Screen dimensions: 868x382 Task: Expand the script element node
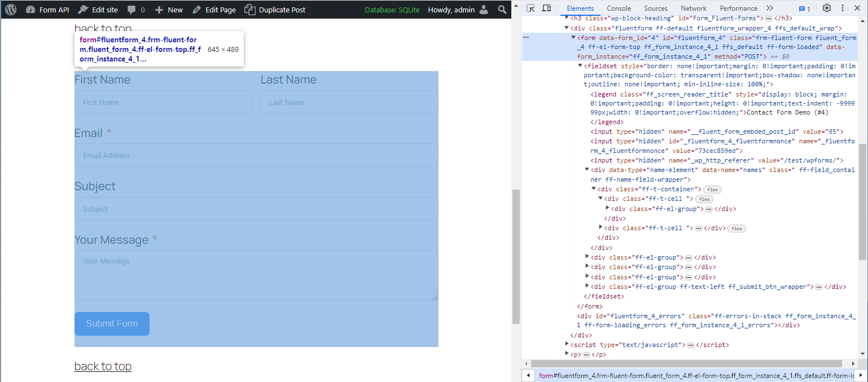point(567,345)
